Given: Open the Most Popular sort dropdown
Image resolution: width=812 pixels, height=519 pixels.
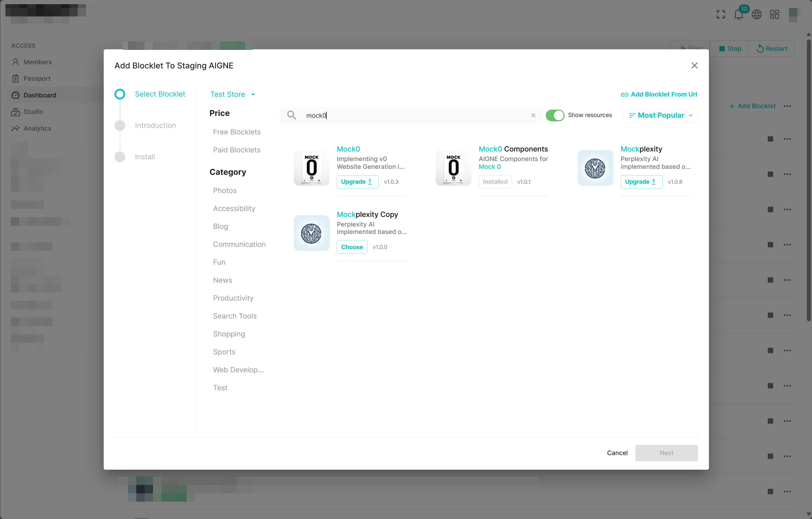Looking at the screenshot, I should point(660,115).
